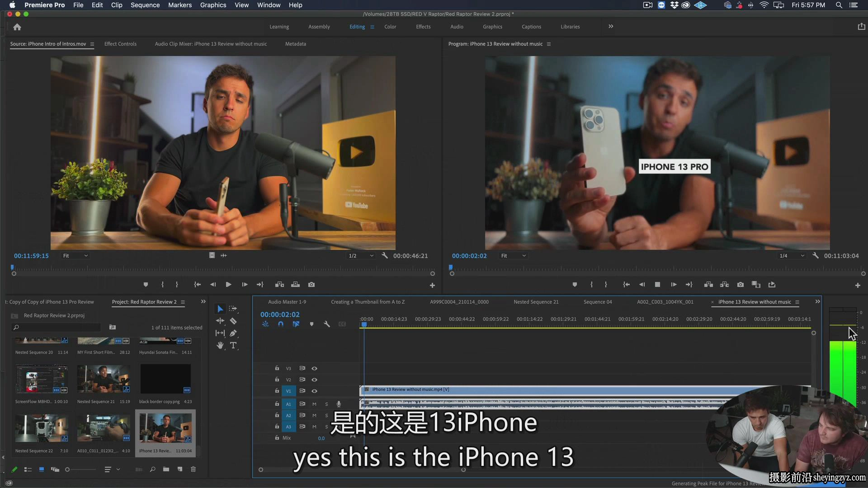Image resolution: width=868 pixels, height=488 pixels.
Task: Open Source panel menu
Action: pyautogui.click(x=92, y=44)
